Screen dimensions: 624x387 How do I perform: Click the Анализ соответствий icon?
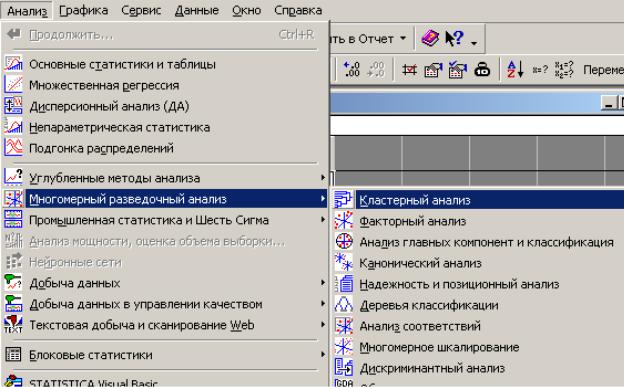pos(343,326)
